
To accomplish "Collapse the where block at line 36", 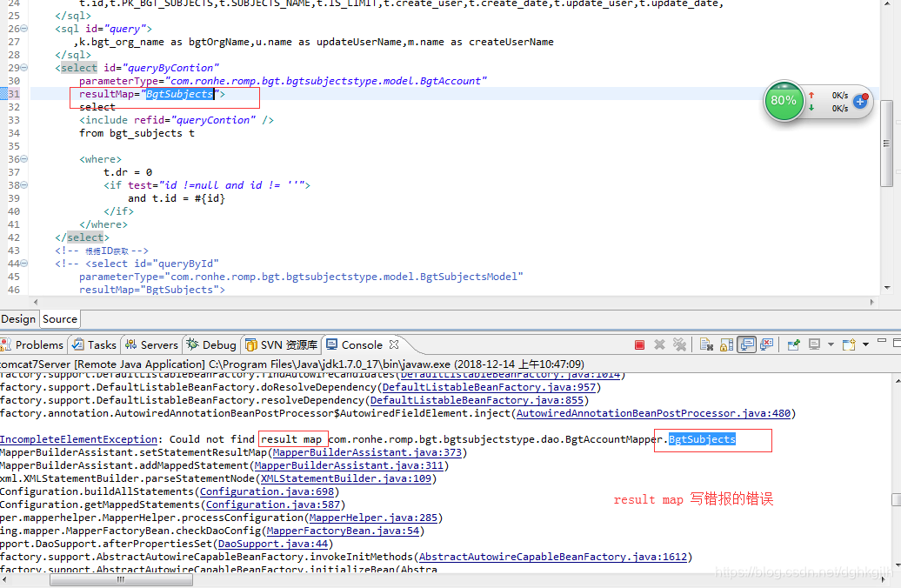I will (x=24, y=159).
